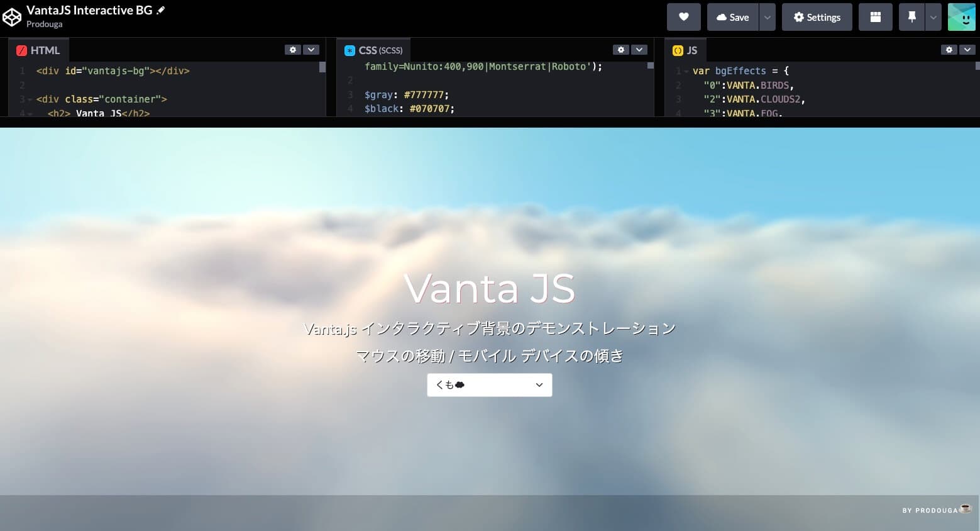Click BY PRODOUGA credit link
The width and height of the screenshot is (980, 531).
[x=937, y=510]
